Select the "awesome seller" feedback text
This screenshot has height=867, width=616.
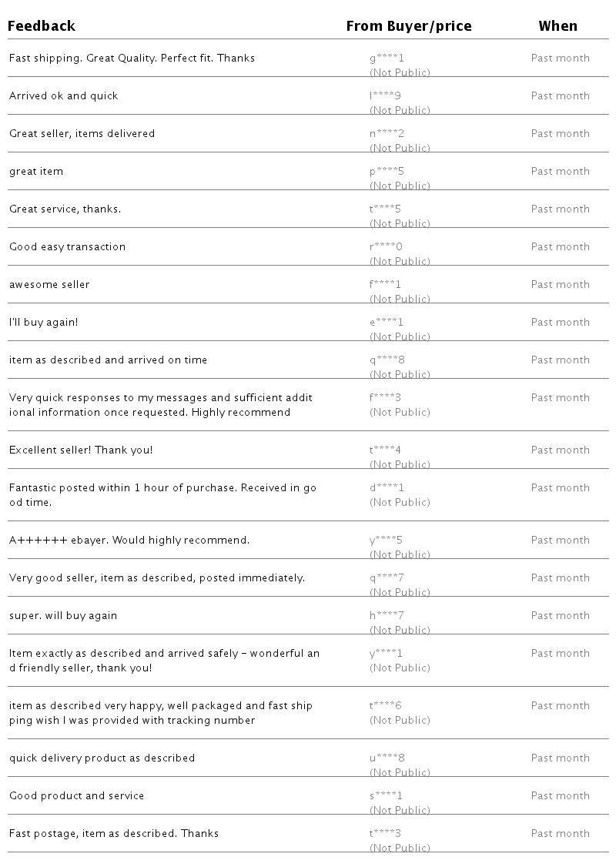tap(49, 284)
